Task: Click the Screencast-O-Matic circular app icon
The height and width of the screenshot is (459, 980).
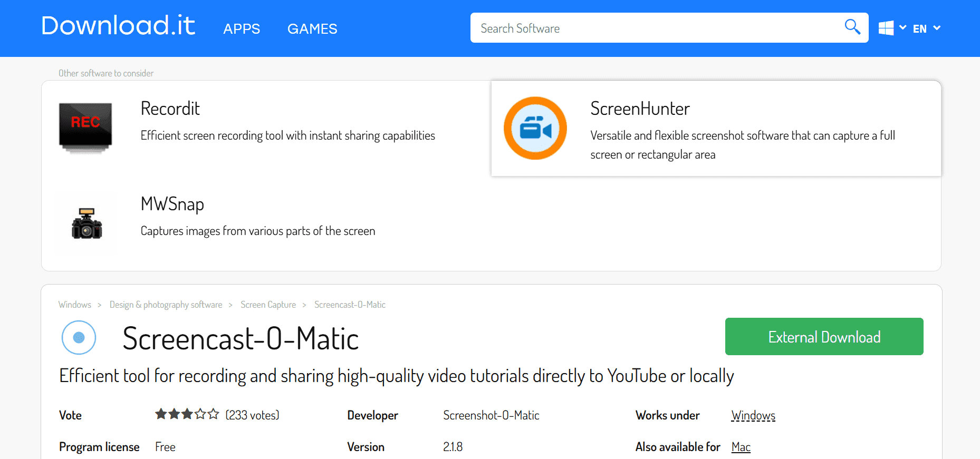Action: pos(79,337)
